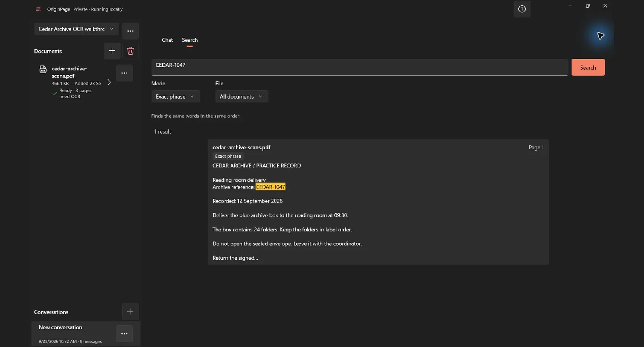Image resolution: width=644 pixels, height=347 pixels.
Task: Click 'CEDAR ARCHIVE / PRACTICE RECORD' heading
Action: 256,165
